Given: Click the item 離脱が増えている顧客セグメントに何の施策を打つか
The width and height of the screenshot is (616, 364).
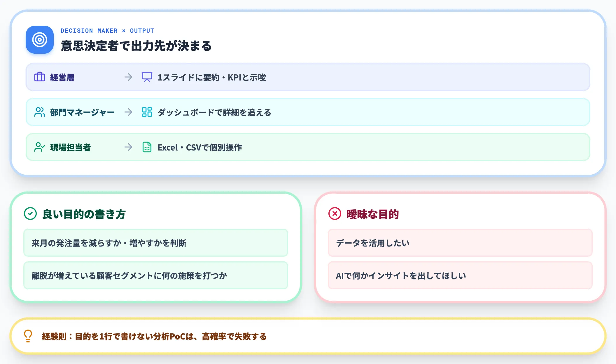Looking at the screenshot, I should [x=156, y=275].
